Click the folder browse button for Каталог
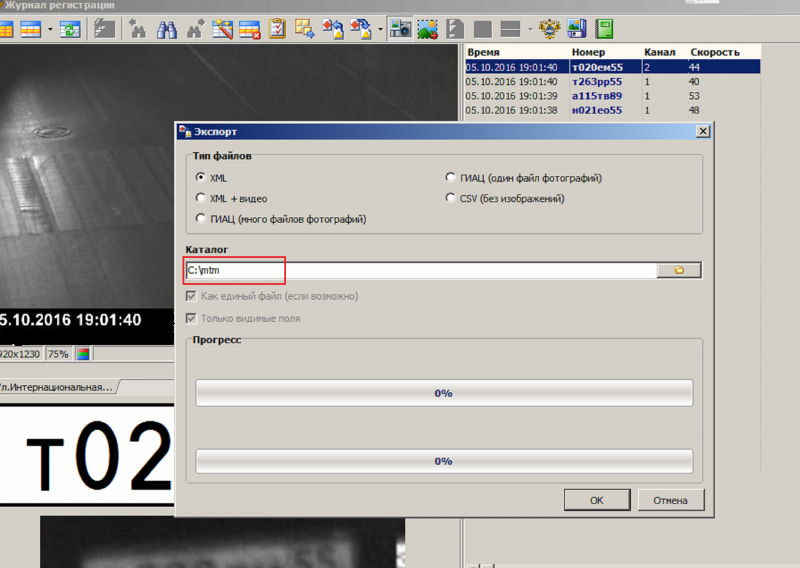This screenshot has height=568, width=800. pos(679,270)
